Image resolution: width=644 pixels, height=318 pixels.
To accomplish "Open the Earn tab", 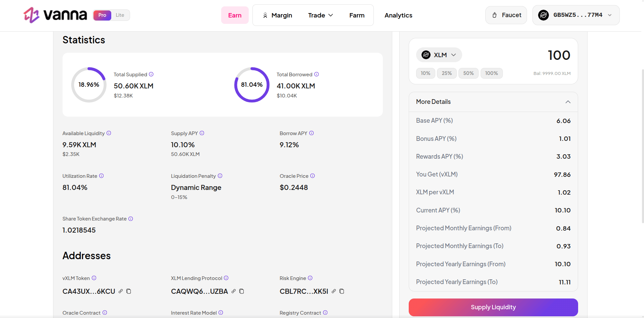I will click(x=235, y=15).
